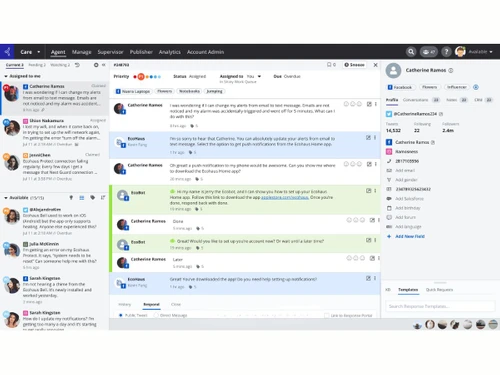The height and width of the screenshot is (375, 500).
Task: Click the Flowers tag in case header
Action: pyautogui.click(x=164, y=91)
